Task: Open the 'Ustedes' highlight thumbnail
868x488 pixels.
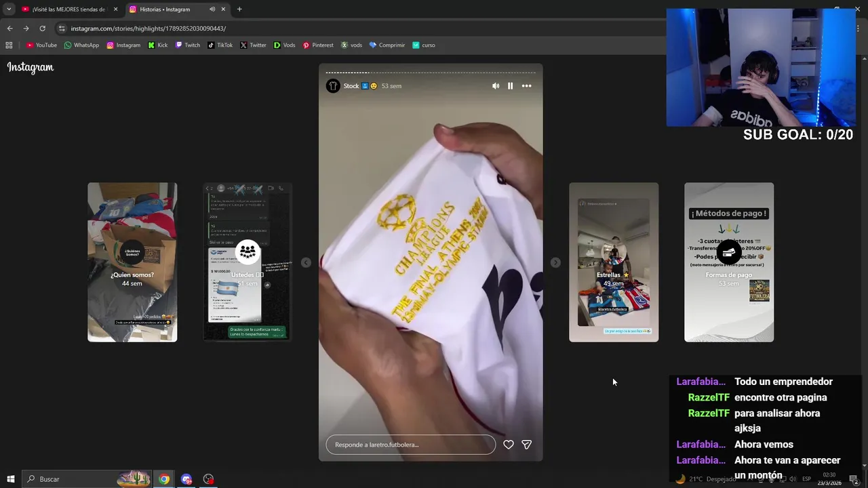Action: pyautogui.click(x=248, y=262)
